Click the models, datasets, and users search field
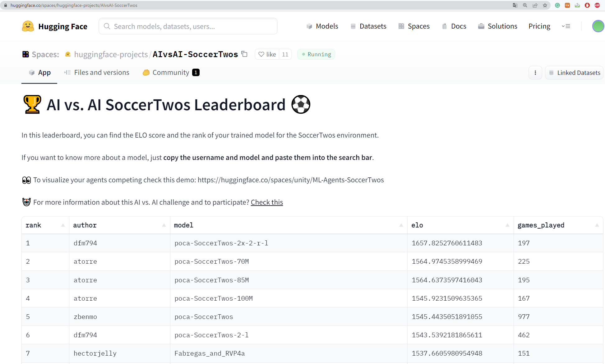Viewport: 605px width, 364px height. tap(188, 26)
